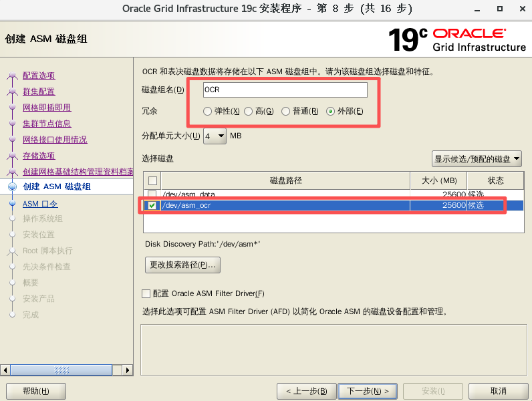Image resolution: width=532 pixels, height=401 pixels.
Task: Open the 分配单元大小 dropdown showing 4
Action: click(x=215, y=136)
